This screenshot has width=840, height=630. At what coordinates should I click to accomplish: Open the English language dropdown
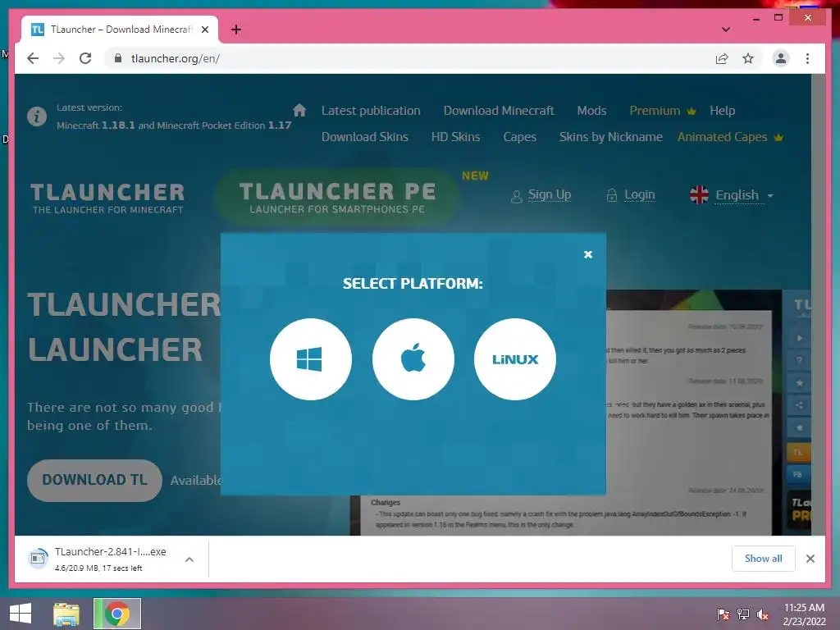click(732, 195)
